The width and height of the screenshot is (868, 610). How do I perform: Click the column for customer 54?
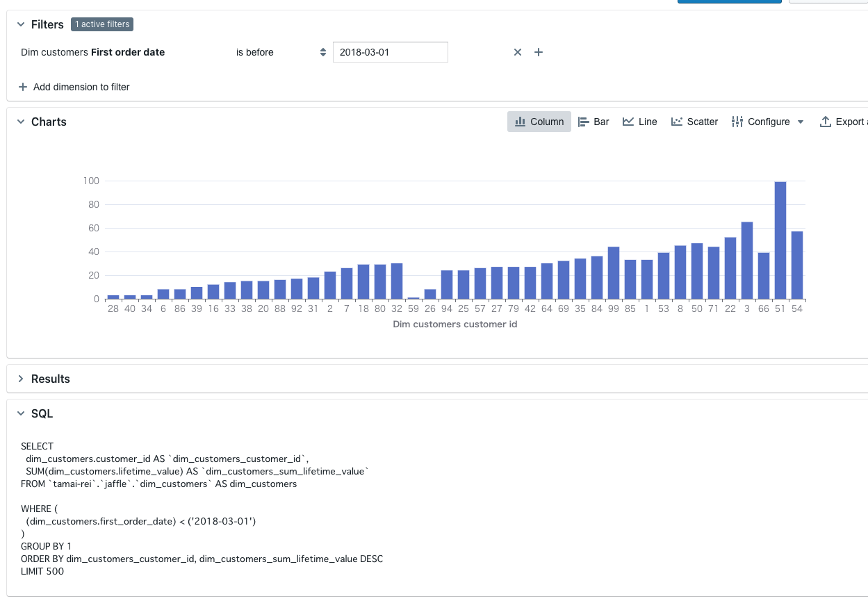[797, 265]
